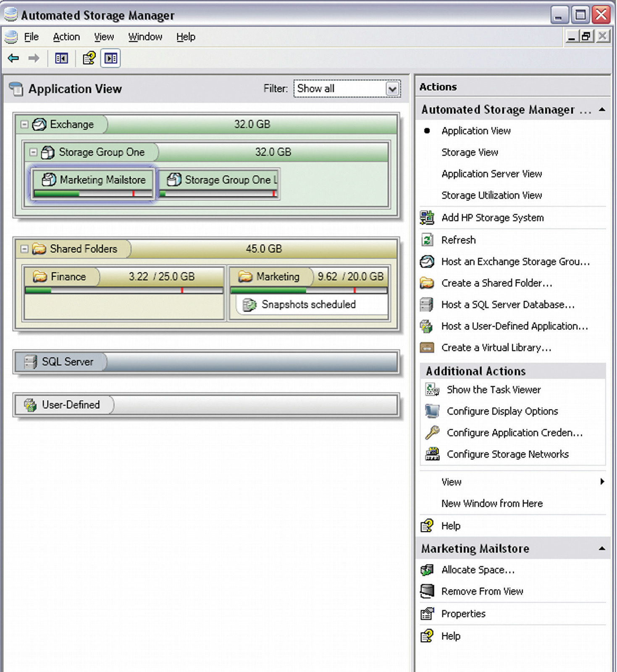Click the Refresh icon in Actions
Viewport: 617px width, 672px height.
click(427, 240)
